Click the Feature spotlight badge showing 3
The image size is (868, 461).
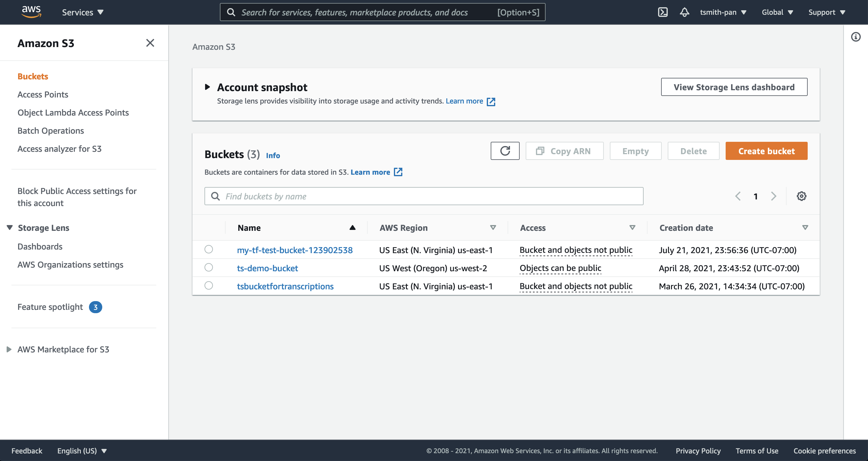[95, 307]
